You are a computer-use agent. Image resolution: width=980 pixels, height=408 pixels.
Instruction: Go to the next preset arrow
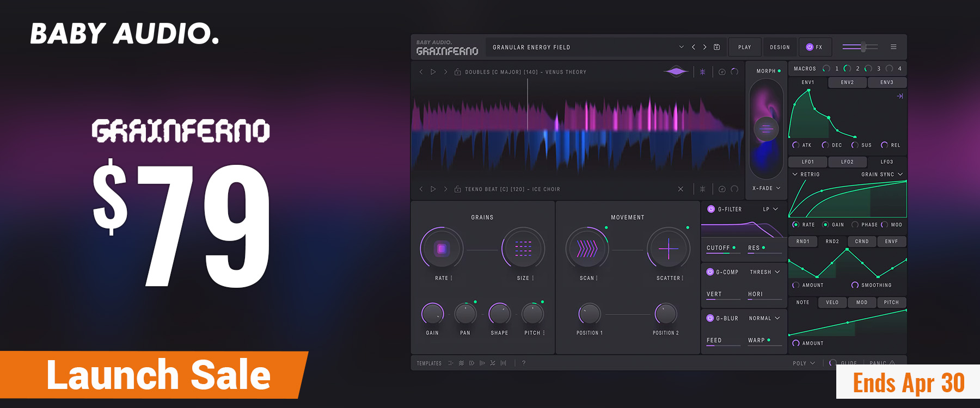705,47
